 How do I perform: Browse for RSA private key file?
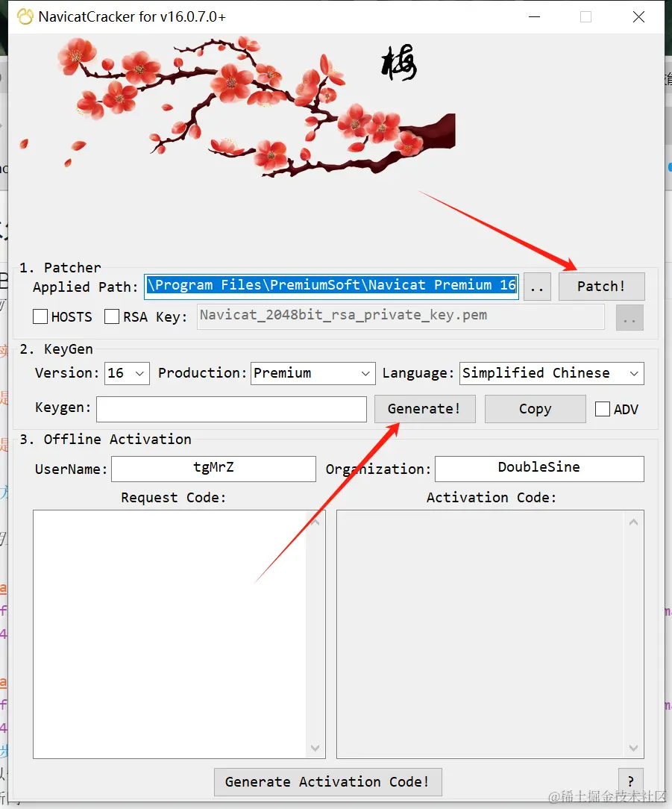629,317
